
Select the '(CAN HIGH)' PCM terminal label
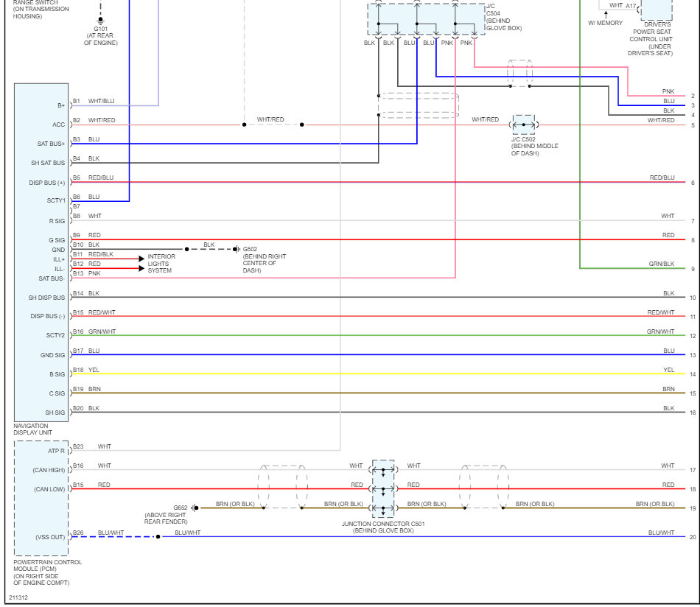(x=49, y=471)
